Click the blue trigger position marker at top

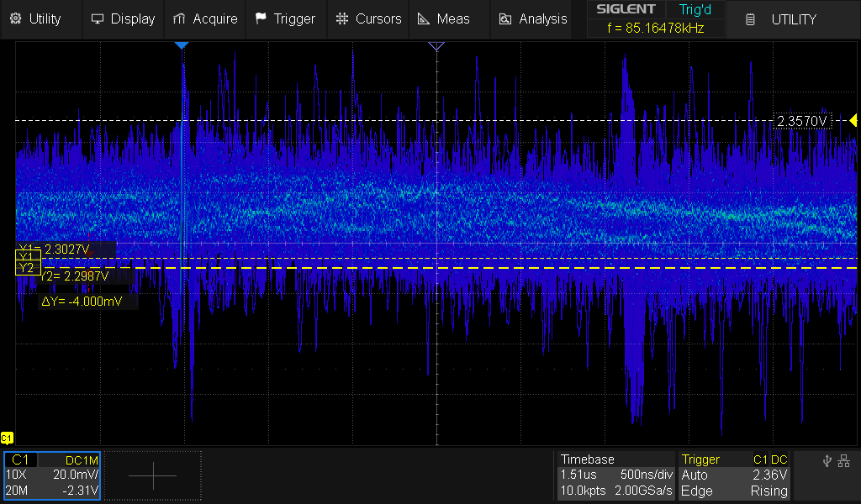tap(182, 45)
